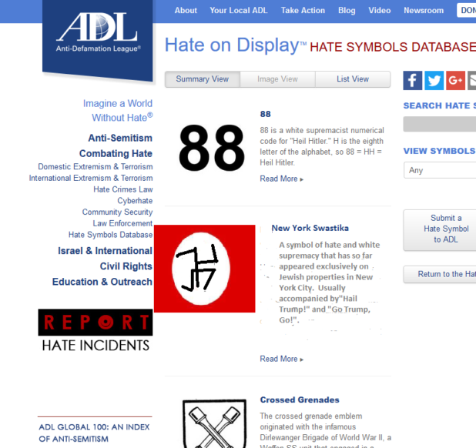Open the Community Security link
This screenshot has width=476, height=448.
pyautogui.click(x=118, y=212)
